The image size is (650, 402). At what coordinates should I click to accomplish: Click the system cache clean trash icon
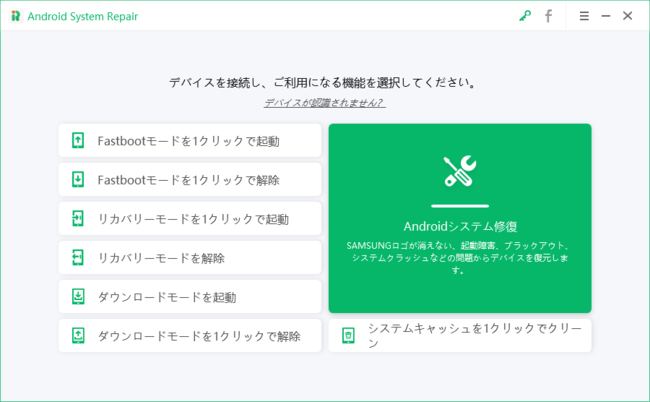tap(348, 335)
